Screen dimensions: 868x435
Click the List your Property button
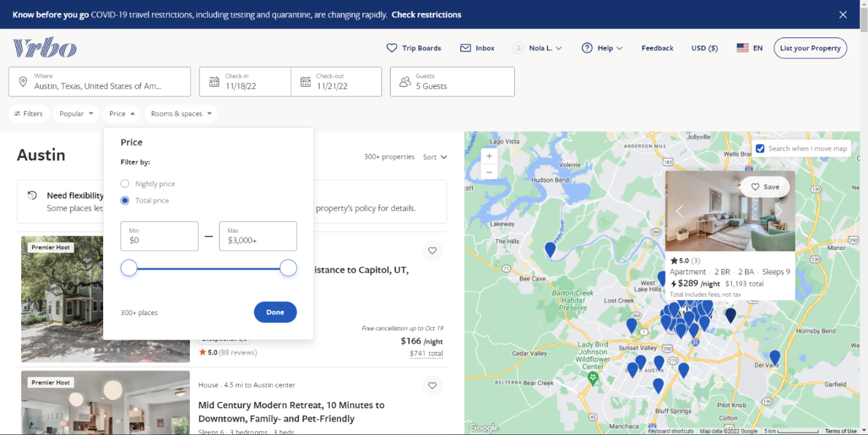point(810,48)
